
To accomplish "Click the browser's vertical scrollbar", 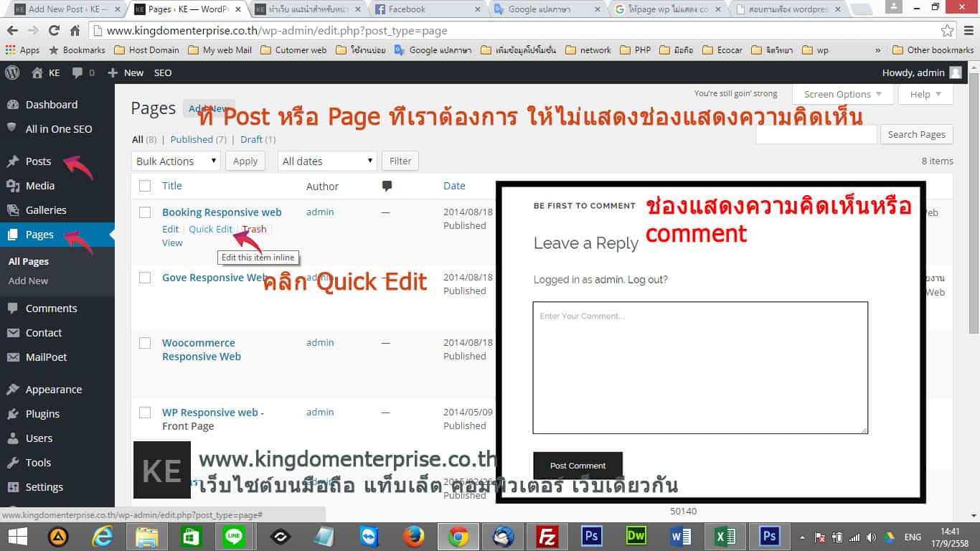I will point(974,287).
